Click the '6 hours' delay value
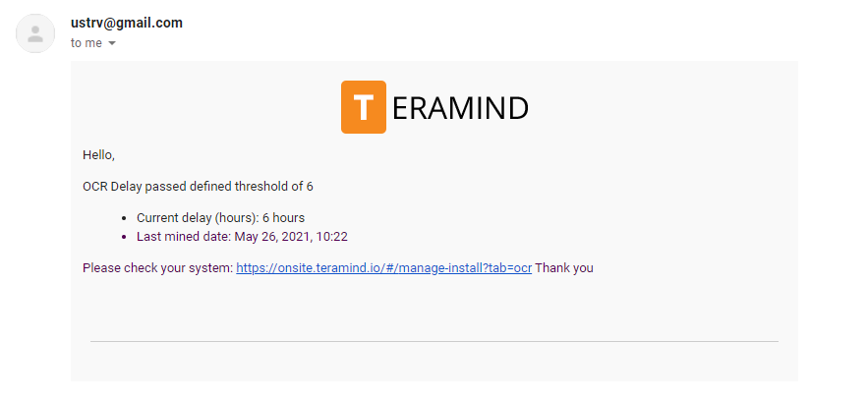 coord(283,217)
